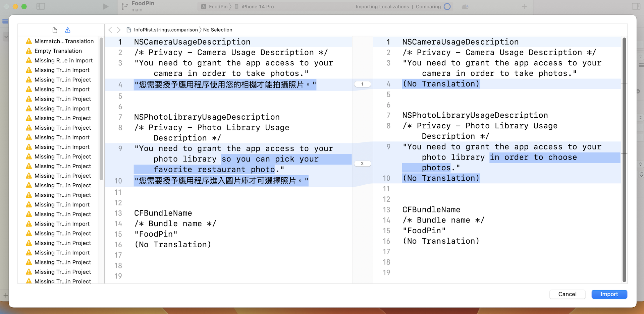Select the Mismatch...Translation warning item

(x=64, y=41)
